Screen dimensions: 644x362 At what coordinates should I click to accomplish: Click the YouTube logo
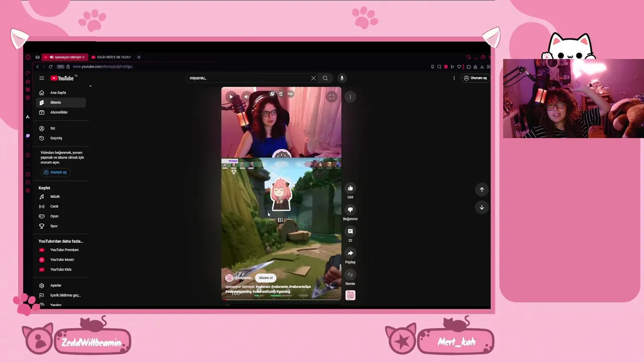coord(62,78)
